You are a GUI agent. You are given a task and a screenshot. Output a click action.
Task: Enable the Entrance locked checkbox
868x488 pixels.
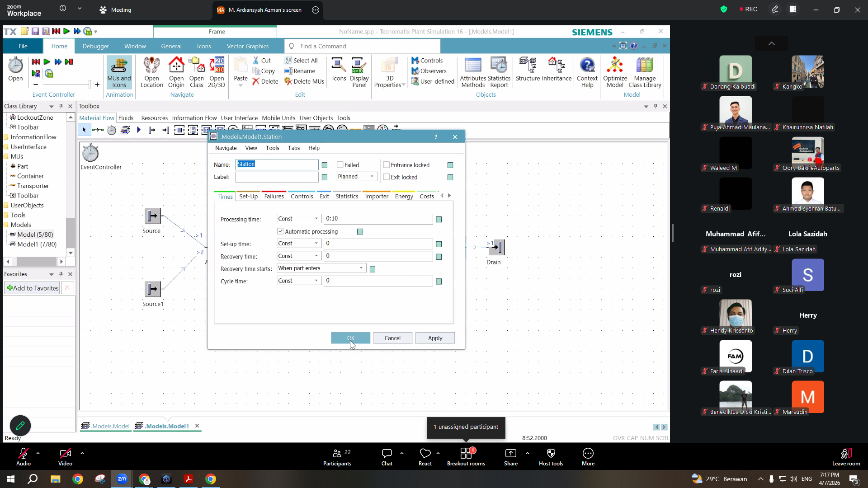387,165
